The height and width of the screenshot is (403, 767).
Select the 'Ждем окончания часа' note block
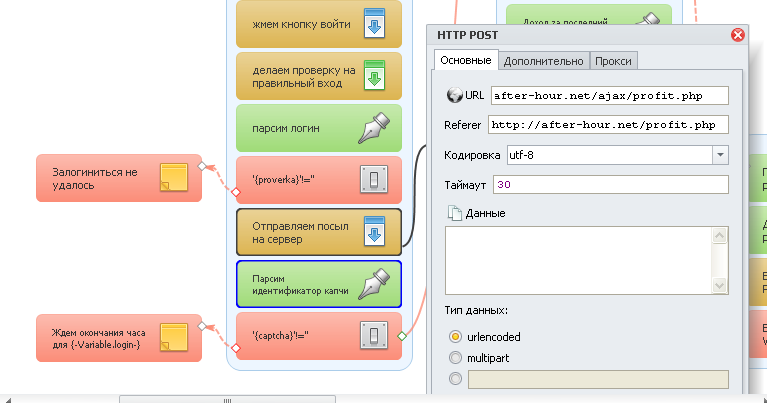[x=119, y=338]
